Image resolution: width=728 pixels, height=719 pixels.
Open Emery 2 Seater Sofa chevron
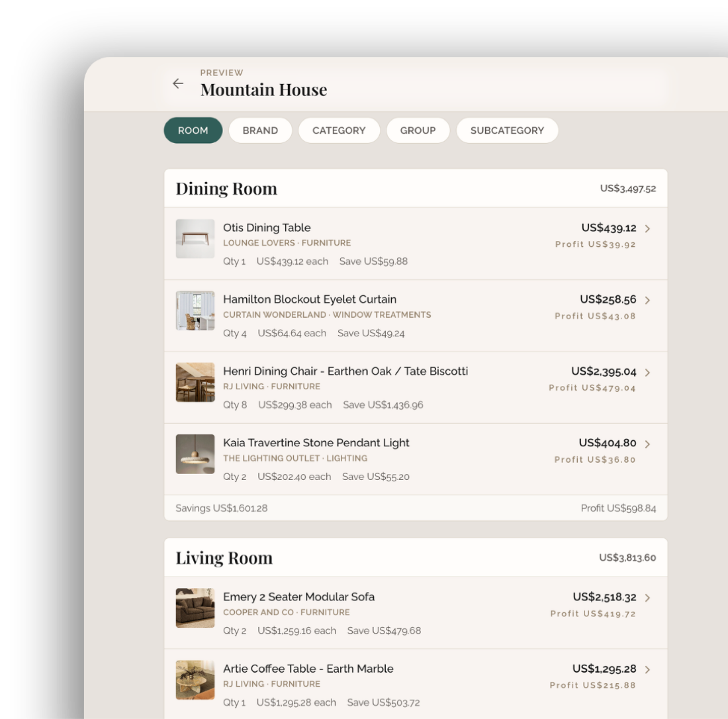(x=648, y=598)
